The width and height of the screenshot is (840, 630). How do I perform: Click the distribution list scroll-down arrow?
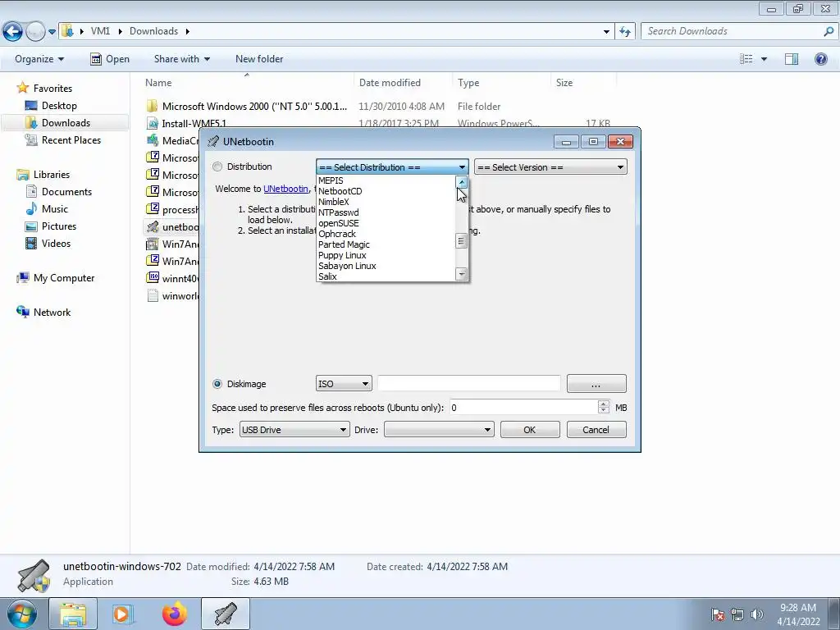tap(462, 274)
